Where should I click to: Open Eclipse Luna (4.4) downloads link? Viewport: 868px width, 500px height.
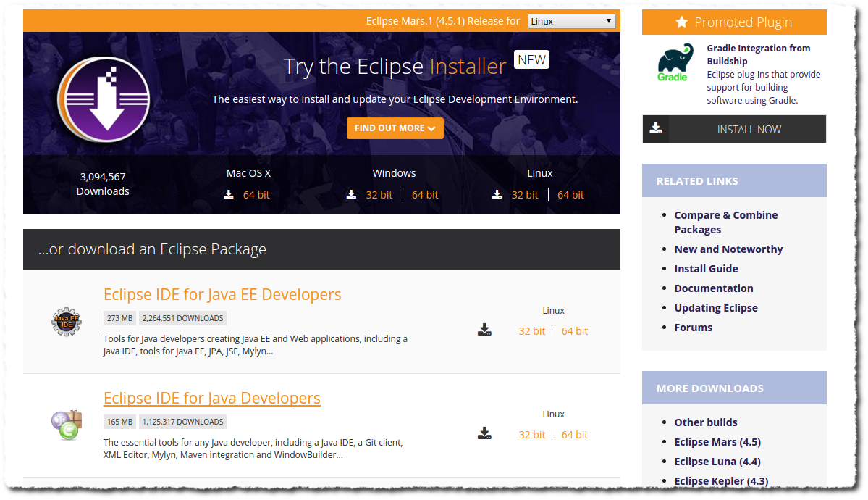(x=717, y=462)
